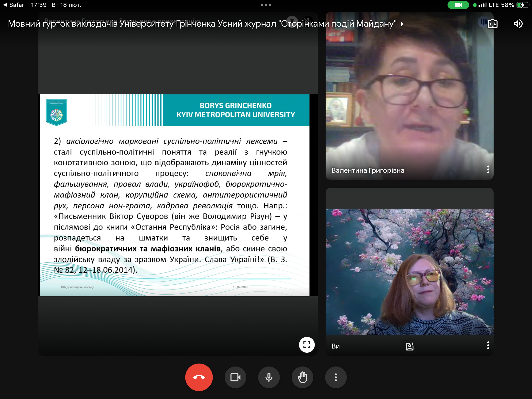Select your own Ви video tile
This screenshot has height=399, width=532.
coord(409,271)
